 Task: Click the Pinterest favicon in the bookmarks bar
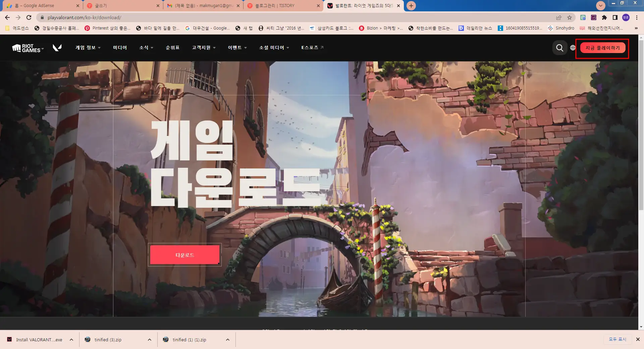click(87, 28)
